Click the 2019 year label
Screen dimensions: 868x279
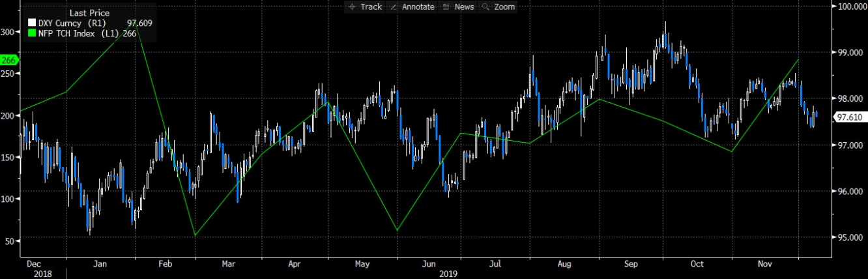tap(448, 274)
